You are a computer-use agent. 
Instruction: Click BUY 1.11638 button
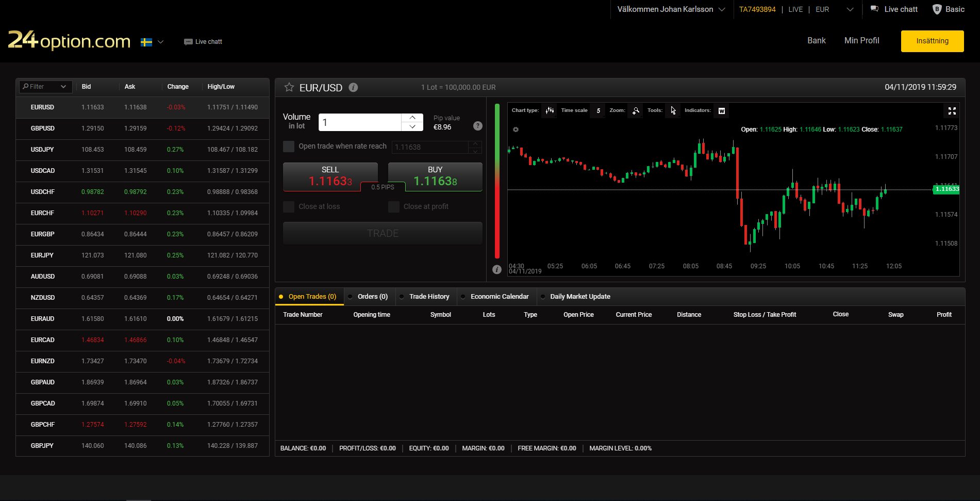tap(435, 177)
